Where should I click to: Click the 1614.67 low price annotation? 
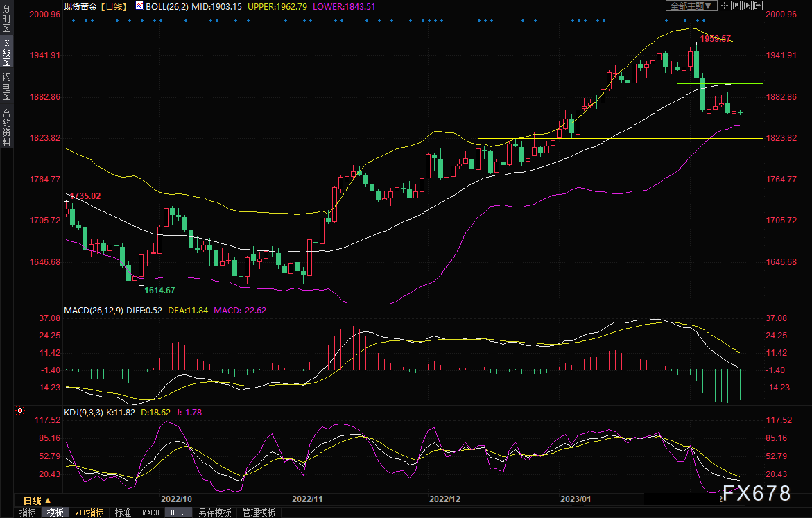coord(159,290)
